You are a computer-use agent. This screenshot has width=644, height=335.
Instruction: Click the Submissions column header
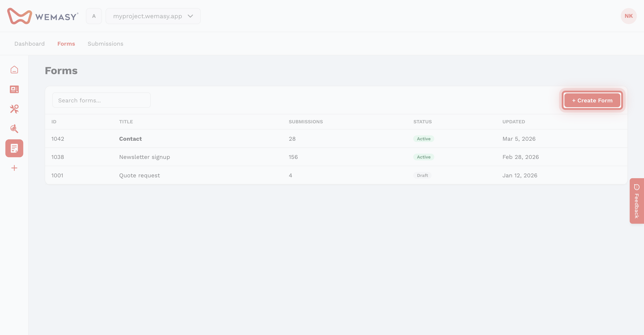click(306, 122)
